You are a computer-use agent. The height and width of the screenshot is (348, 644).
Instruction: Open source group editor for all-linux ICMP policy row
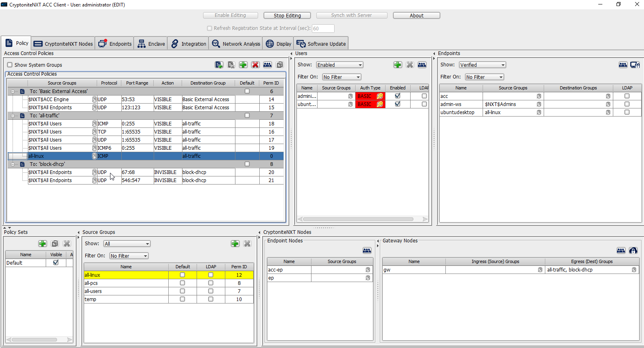pos(94,156)
